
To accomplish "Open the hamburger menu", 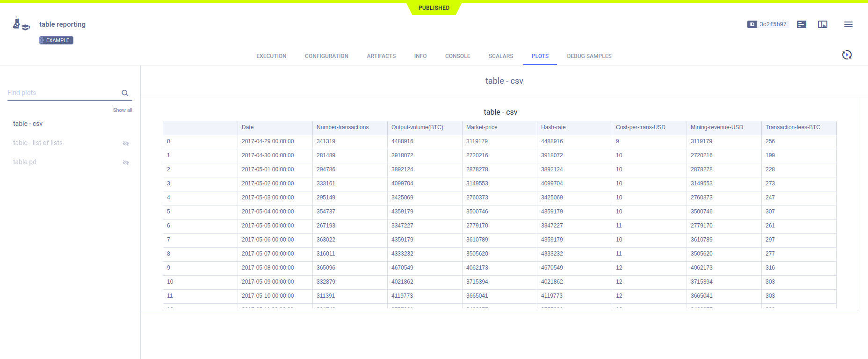I will pos(848,24).
